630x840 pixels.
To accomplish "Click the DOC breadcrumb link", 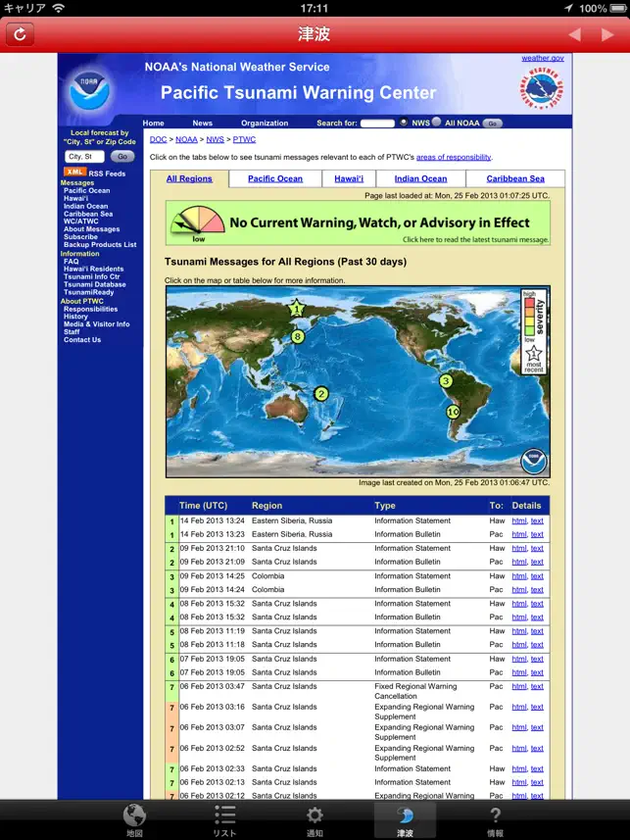I will [158, 139].
